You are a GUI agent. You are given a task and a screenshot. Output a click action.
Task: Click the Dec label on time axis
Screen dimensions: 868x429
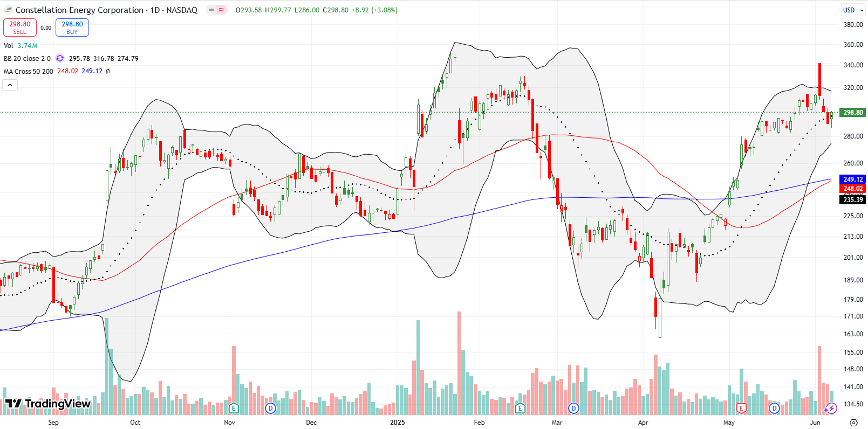pyautogui.click(x=311, y=423)
